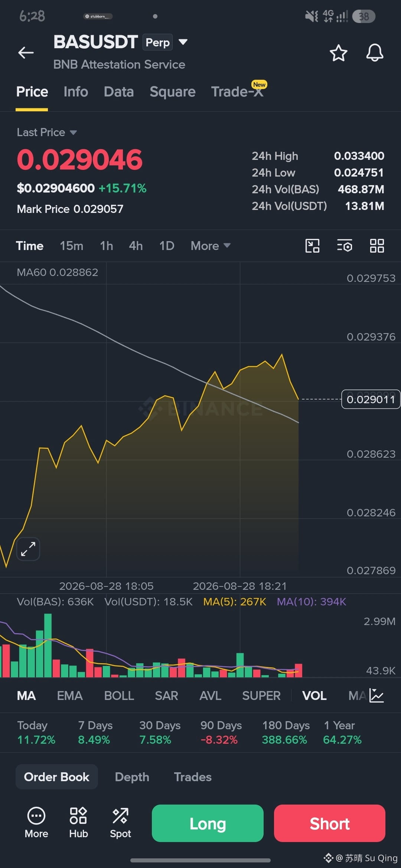The width and height of the screenshot is (401, 868).
Task: Select the Time chart interval
Action: [30, 246]
